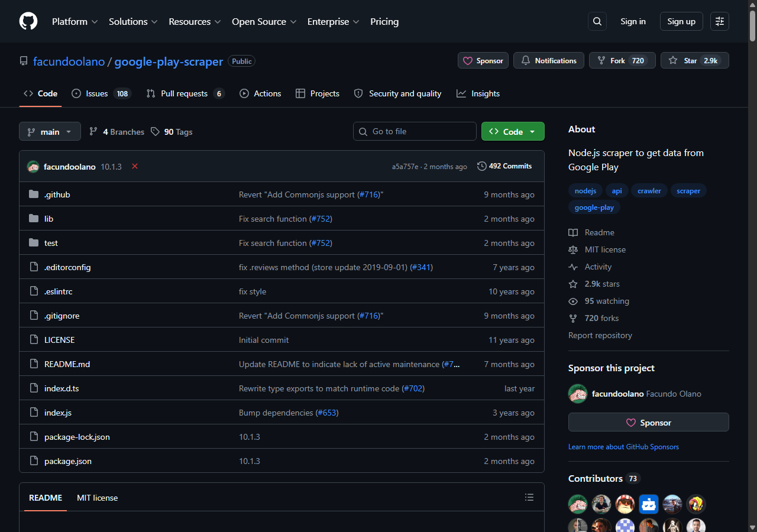Open the search magnifier icon
Image resolution: width=757 pixels, height=532 pixels.
[597, 21]
